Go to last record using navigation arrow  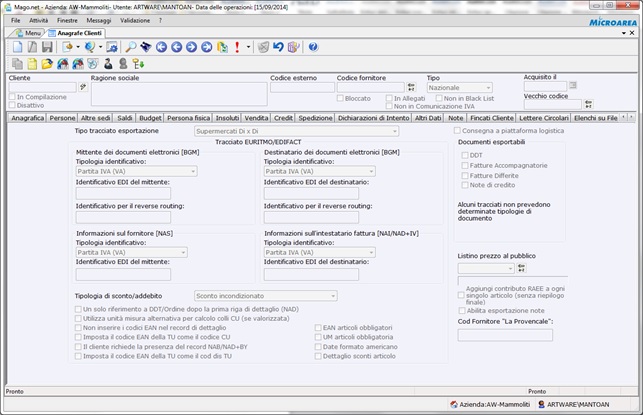(206, 47)
